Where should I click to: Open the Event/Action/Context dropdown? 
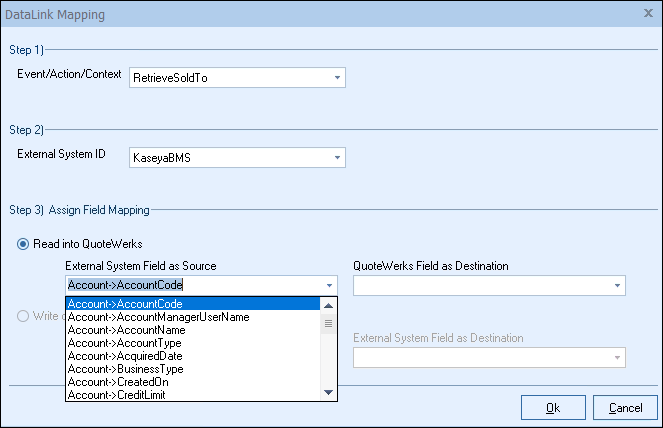(336, 77)
